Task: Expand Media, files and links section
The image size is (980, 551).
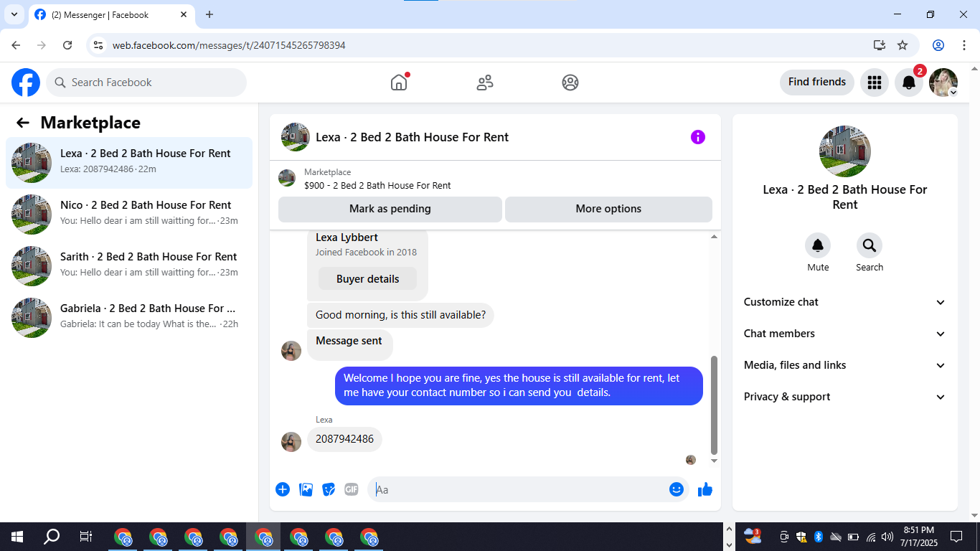Action: [845, 365]
